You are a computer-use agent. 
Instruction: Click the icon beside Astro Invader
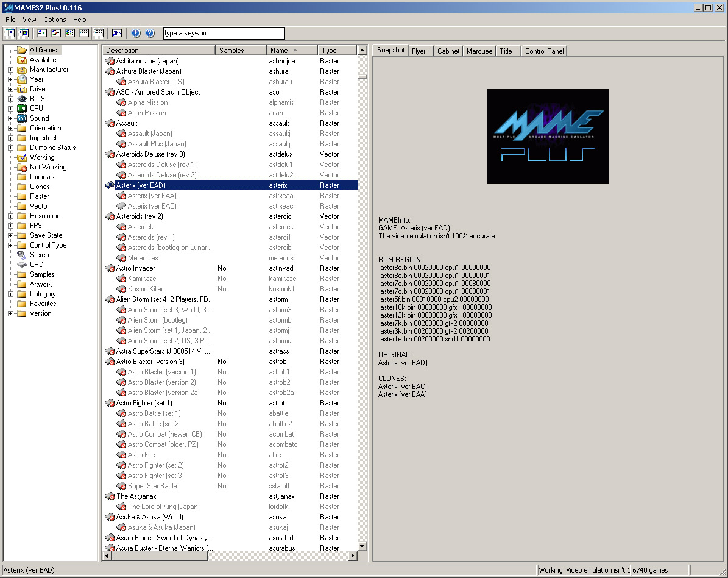(110, 268)
